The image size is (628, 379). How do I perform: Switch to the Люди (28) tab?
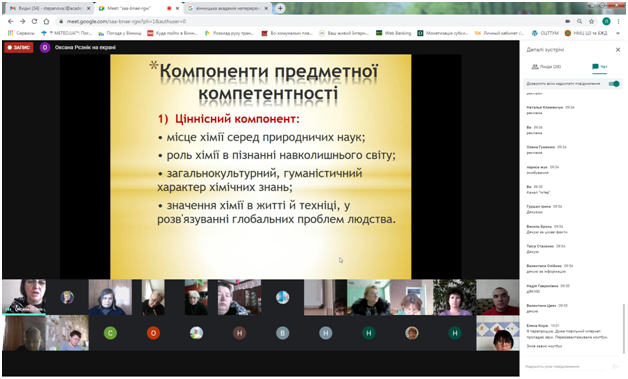(546, 67)
